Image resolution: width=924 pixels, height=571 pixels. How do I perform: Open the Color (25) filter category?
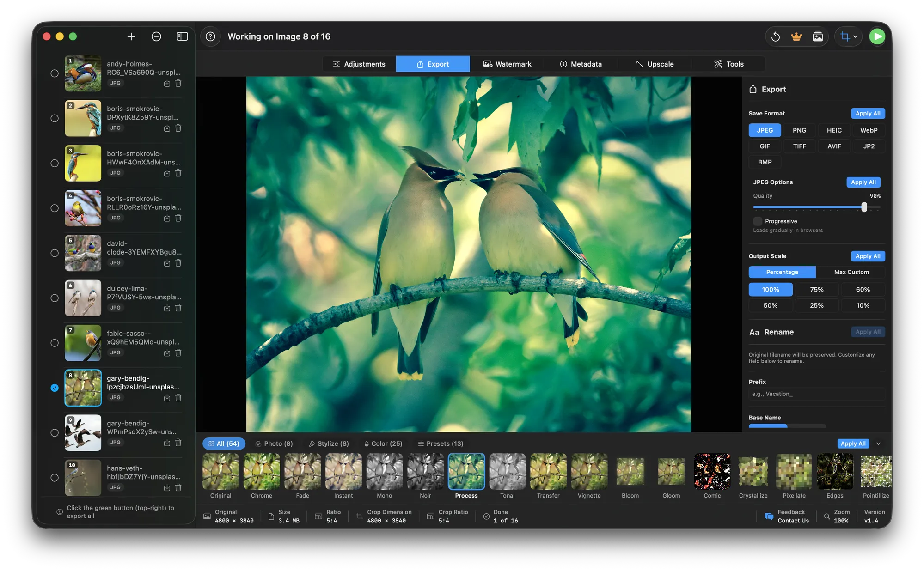383,443
